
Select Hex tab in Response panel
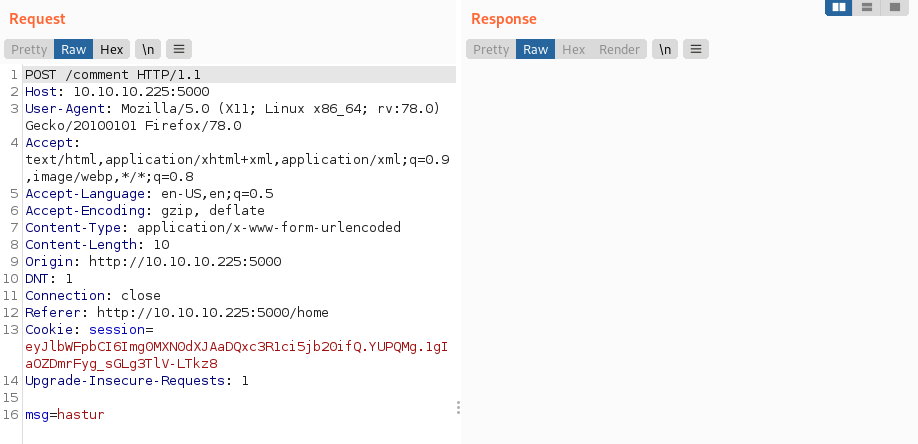point(574,49)
